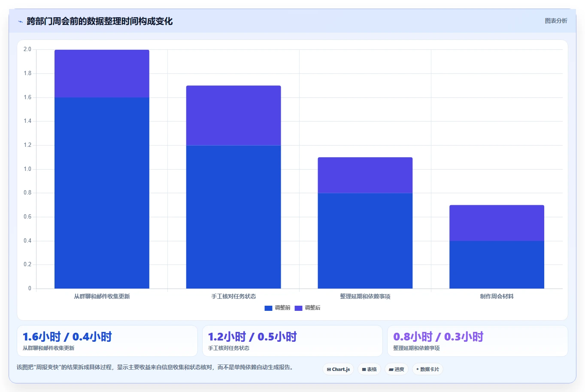Click the y-axis value 1.0

coord(27,169)
